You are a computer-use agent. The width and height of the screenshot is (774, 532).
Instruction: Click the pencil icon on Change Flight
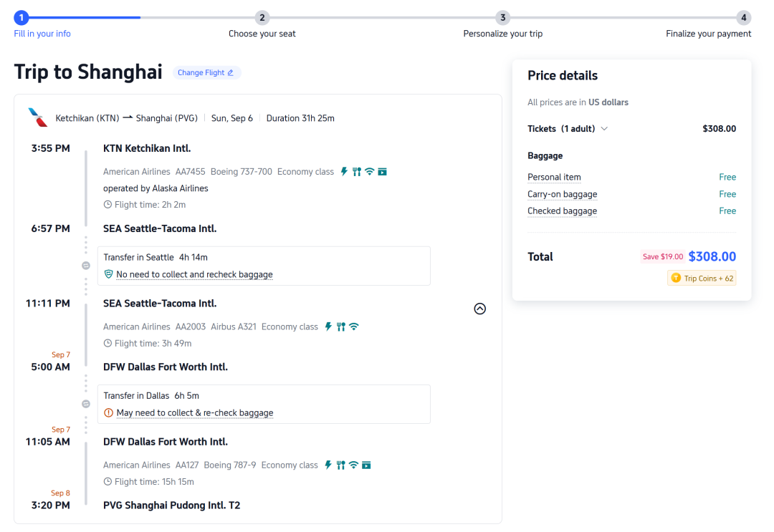231,72
